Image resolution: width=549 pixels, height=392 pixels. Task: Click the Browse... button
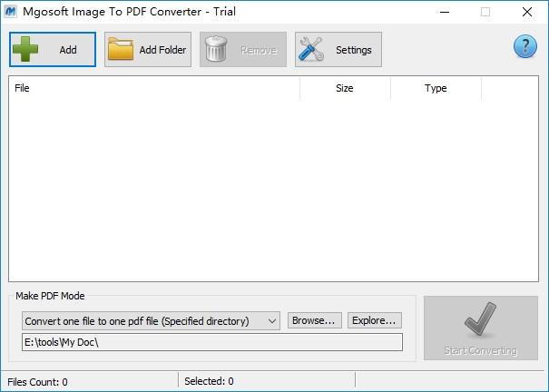click(314, 320)
